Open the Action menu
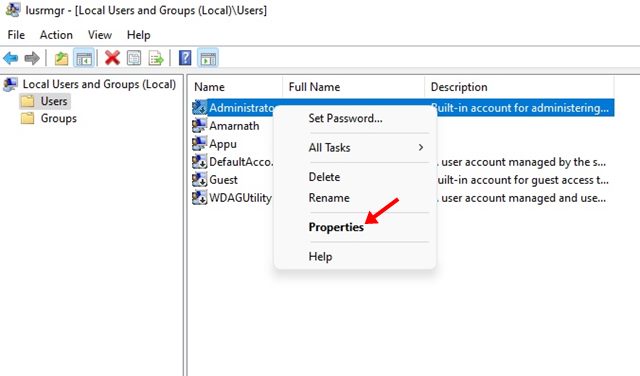The height and width of the screenshot is (376, 640). tap(56, 35)
